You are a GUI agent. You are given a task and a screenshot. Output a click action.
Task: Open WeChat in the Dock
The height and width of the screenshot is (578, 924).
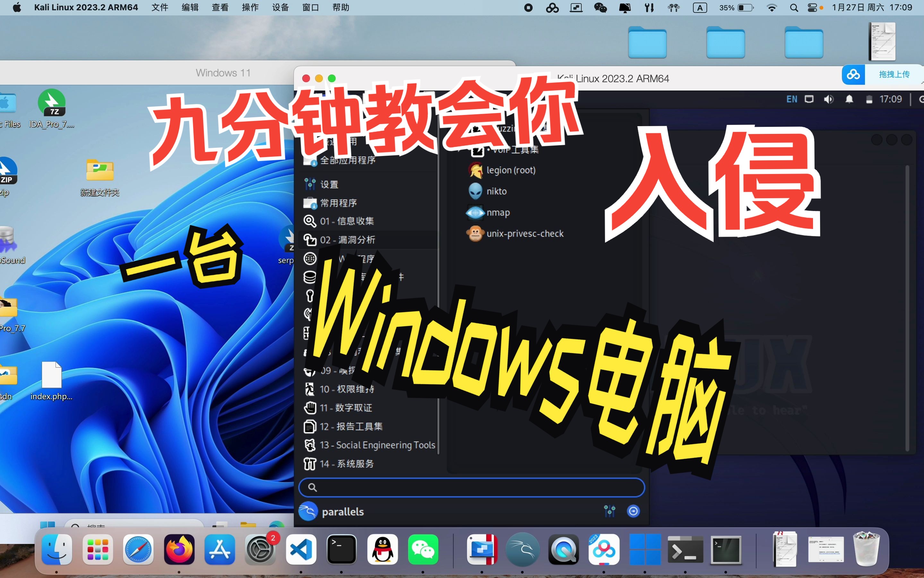423,550
